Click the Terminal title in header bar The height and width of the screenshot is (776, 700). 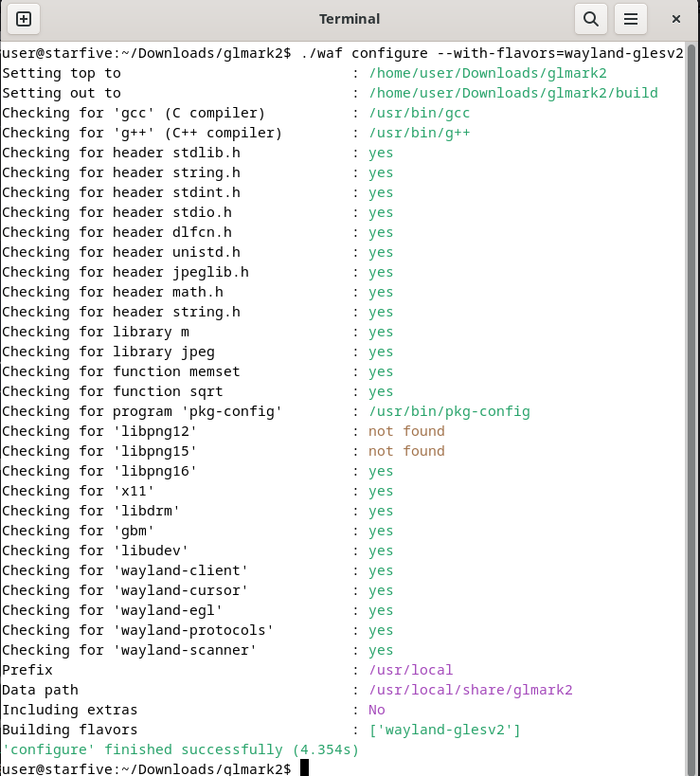[350, 19]
